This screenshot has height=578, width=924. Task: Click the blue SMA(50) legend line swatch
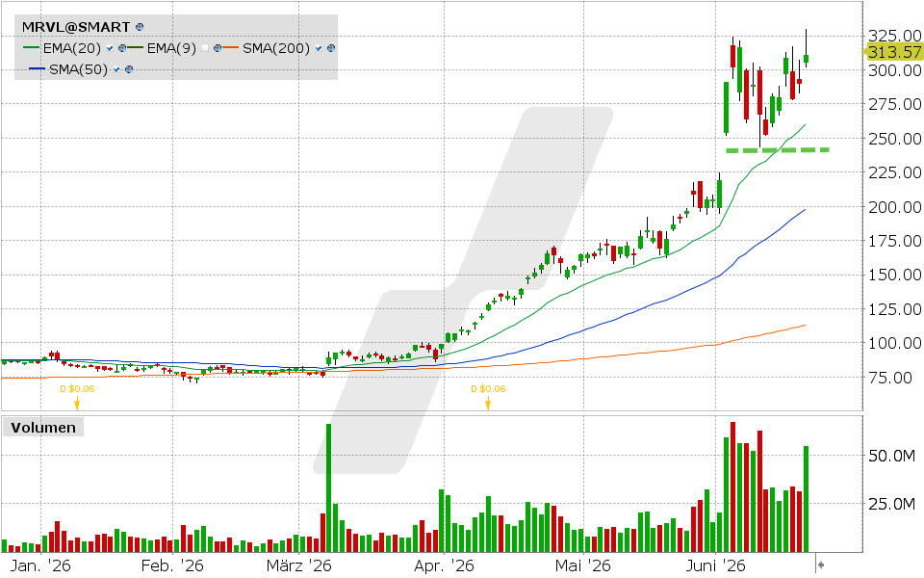point(38,69)
